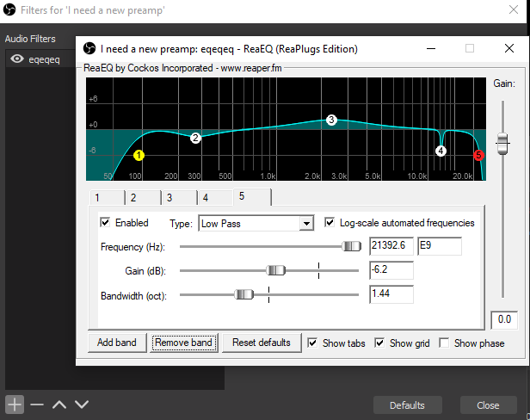Click Reset defaults button

click(x=262, y=343)
